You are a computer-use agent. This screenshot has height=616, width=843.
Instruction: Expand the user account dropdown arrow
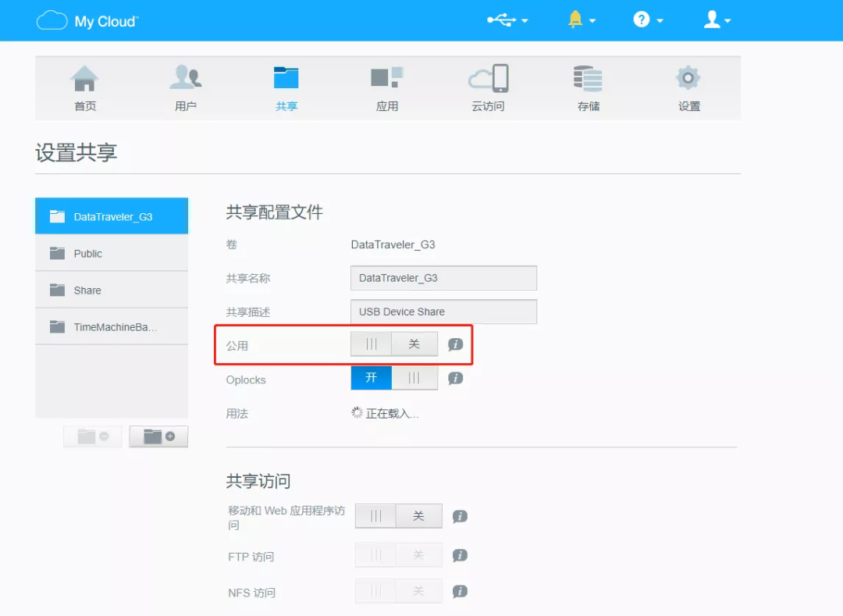(727, 21)
